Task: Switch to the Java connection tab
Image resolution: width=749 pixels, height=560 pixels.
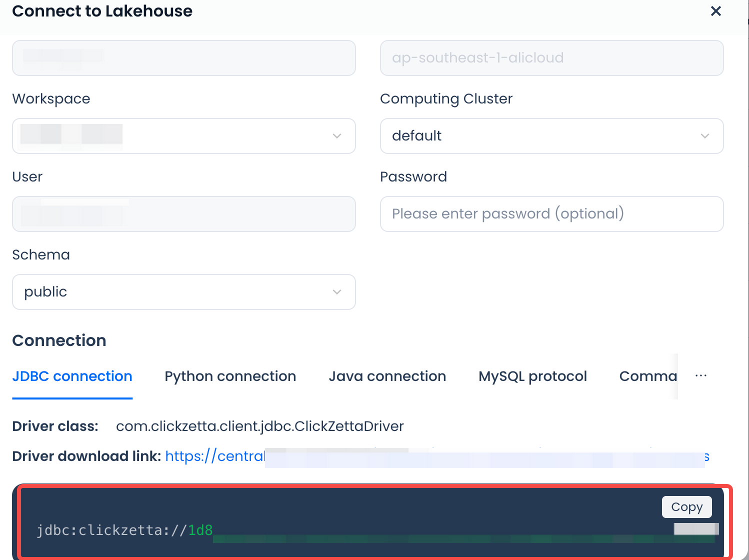Action: (x=387, y=376)
